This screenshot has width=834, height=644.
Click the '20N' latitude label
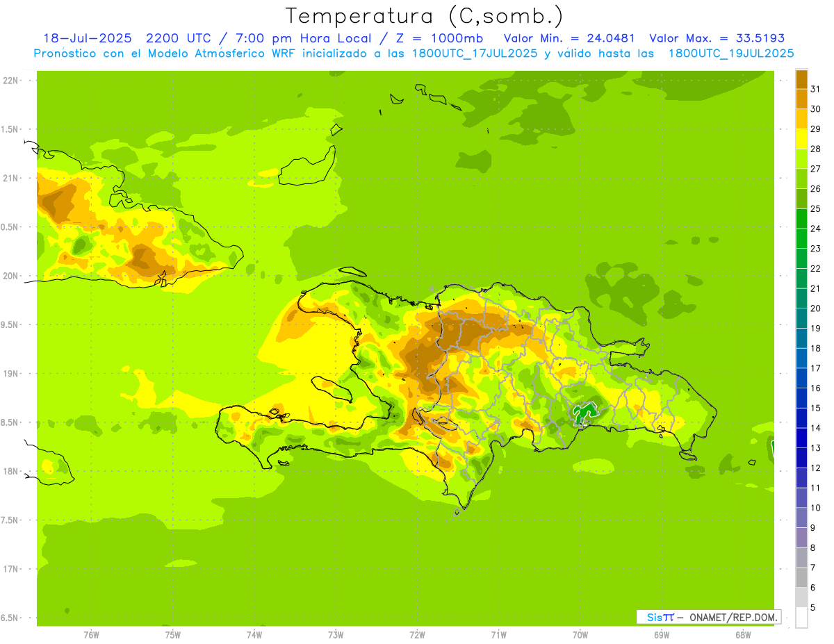10,276
